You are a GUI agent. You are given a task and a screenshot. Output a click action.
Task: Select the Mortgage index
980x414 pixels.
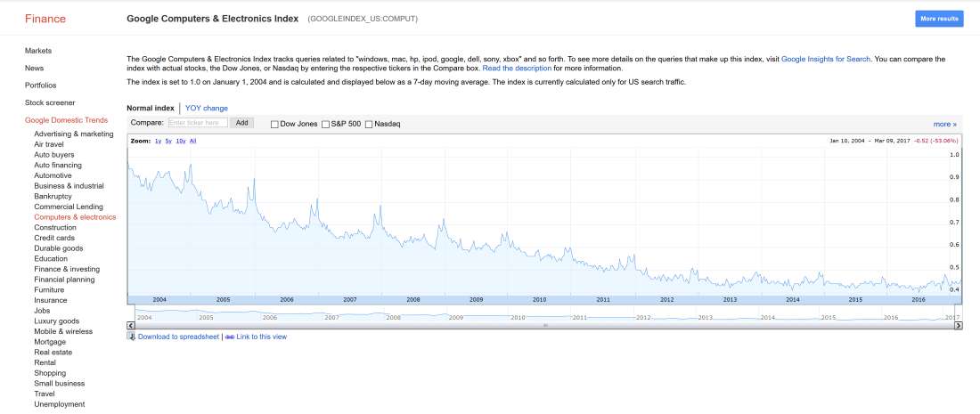click(x=50, y=342)
